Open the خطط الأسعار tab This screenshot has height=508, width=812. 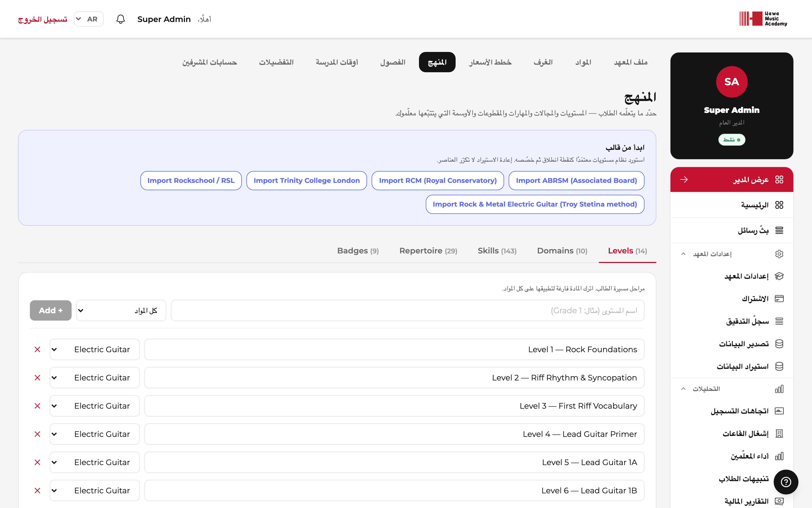(490, 62)
